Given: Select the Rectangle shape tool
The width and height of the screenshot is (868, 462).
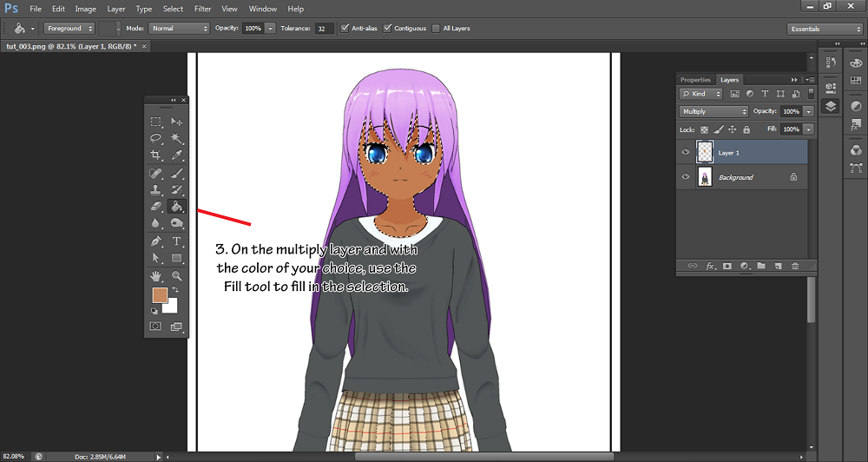Looking at the screenshot, I should point(176,258).
